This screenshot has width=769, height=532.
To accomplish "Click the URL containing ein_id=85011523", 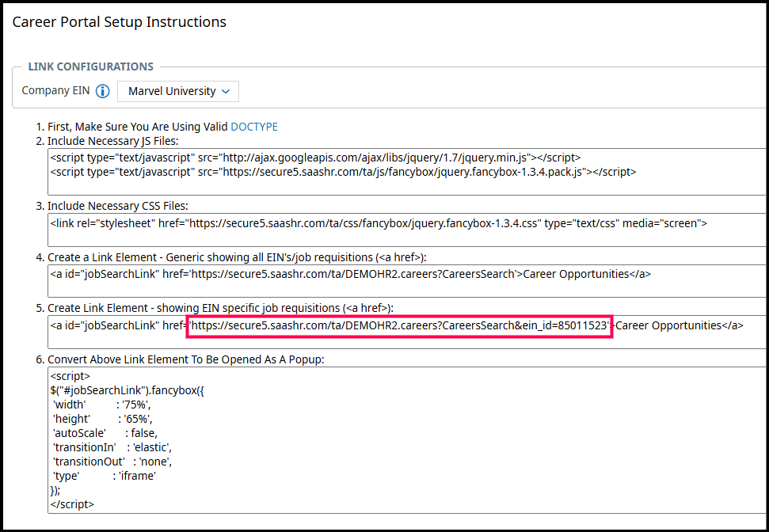I will tap(399, 325).
